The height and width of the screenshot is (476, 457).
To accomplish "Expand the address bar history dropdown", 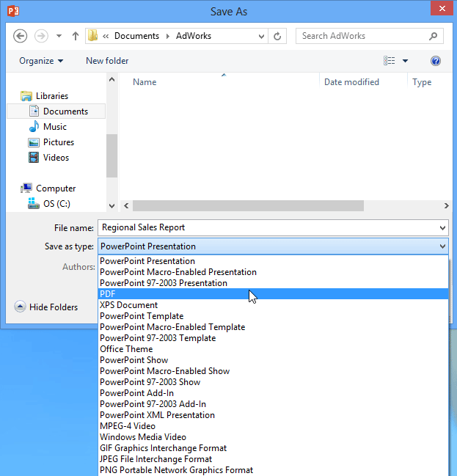I will coord(261,37).
